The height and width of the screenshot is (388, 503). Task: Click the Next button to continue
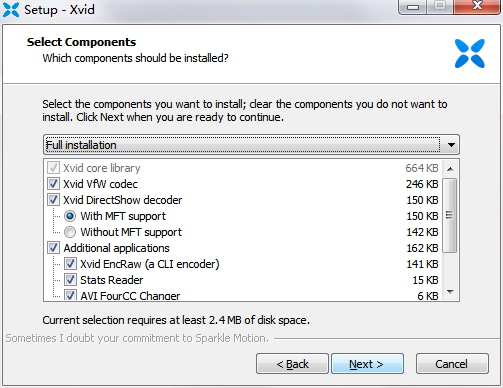pos(367,364)
